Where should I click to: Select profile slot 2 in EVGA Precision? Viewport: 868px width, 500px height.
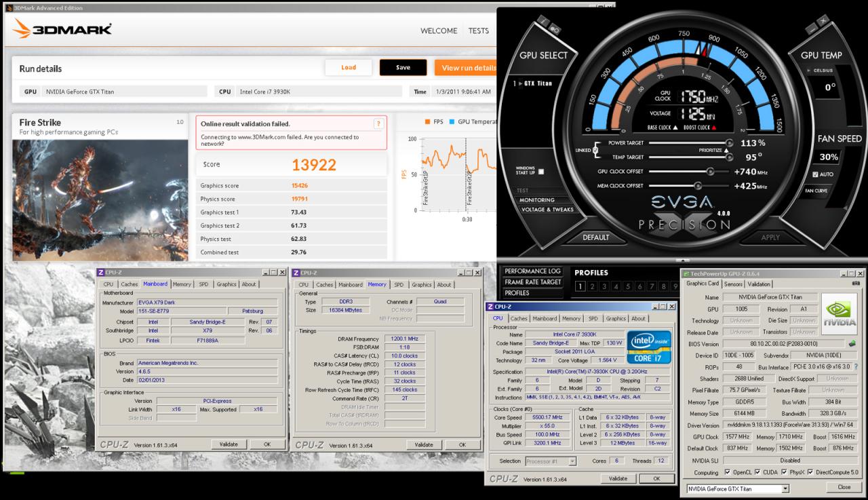[593, 287]
